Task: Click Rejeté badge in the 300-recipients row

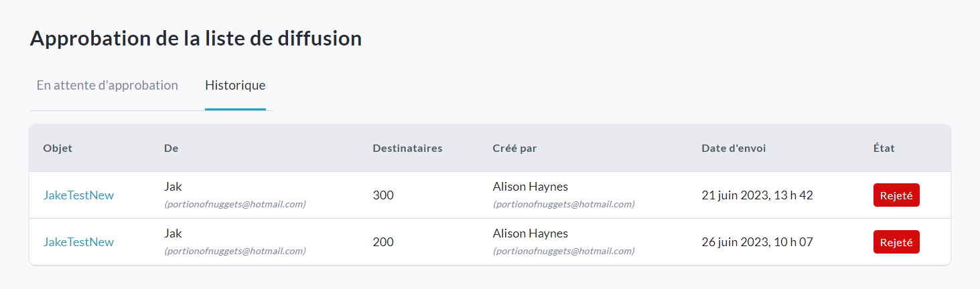Action: (896, 195)
